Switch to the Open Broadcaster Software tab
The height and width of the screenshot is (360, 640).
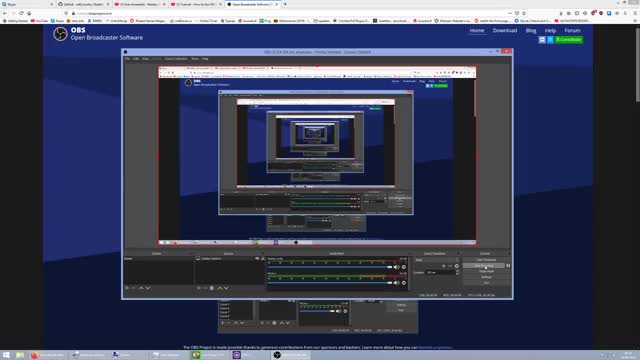253,4
